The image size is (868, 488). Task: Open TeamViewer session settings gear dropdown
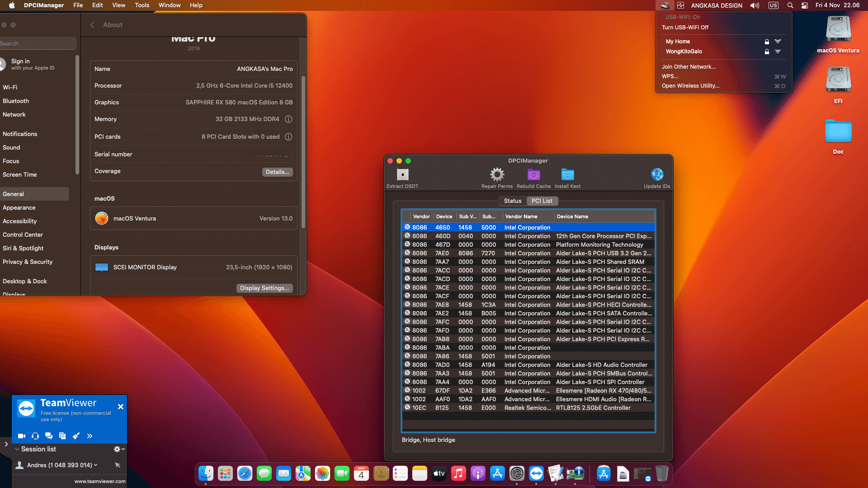point(119,449)
